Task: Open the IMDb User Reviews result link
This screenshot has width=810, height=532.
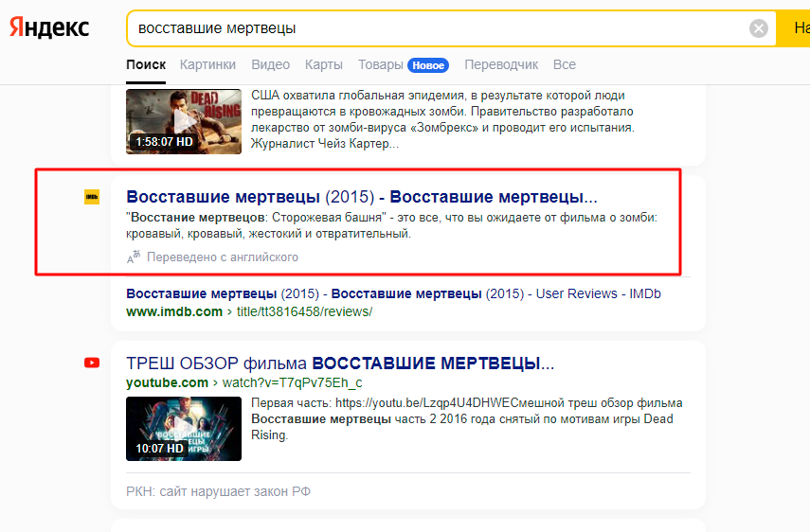Action: click(394, 293)
